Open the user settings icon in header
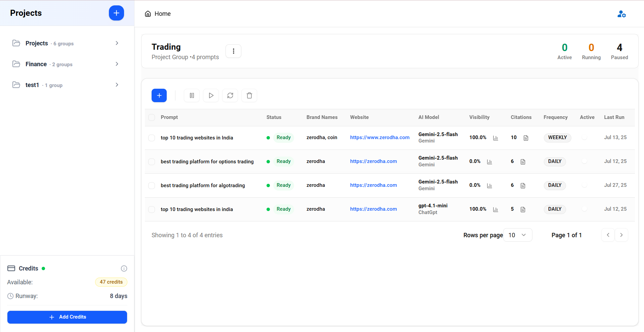644x332 pixels. coord(621,14)
